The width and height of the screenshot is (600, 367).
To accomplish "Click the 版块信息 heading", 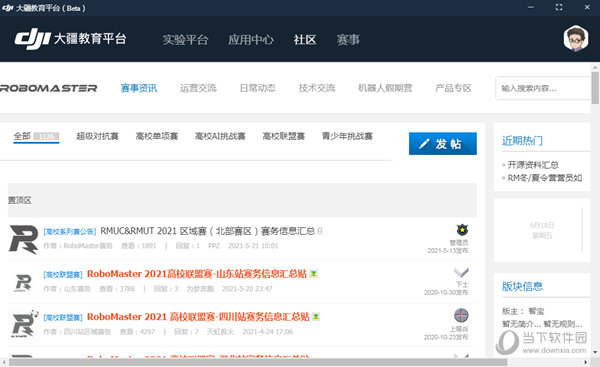I will coord(522,286).
